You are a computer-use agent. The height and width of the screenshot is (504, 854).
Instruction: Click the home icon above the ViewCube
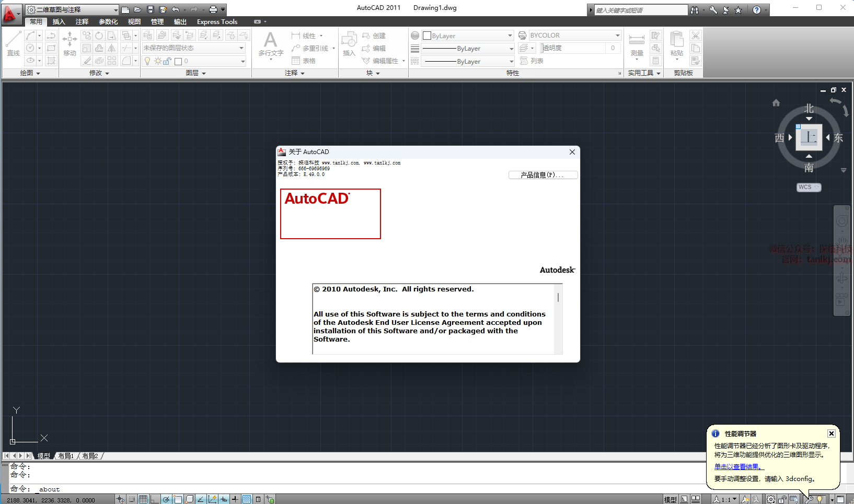coord(776,103)
